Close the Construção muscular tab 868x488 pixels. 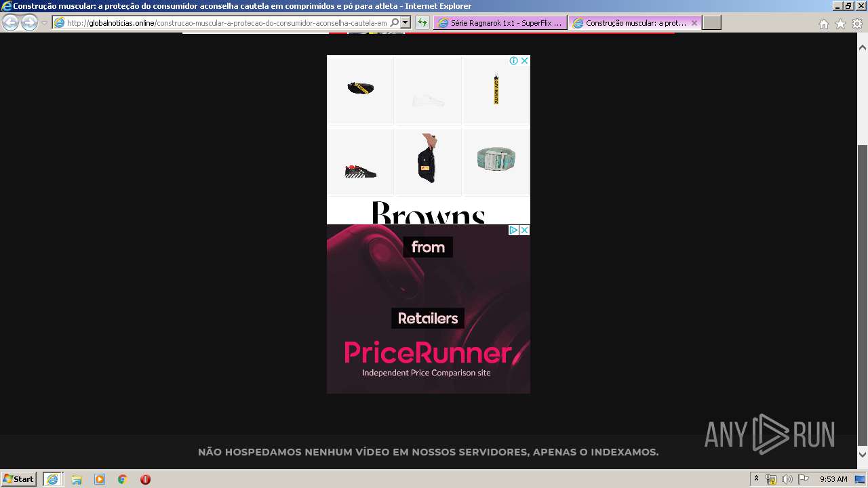click(x=694, y=22)
